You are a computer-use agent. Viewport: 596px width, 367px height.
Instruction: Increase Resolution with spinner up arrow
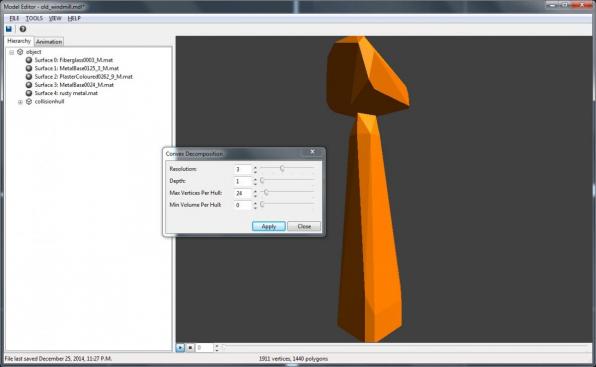[255, 167]
